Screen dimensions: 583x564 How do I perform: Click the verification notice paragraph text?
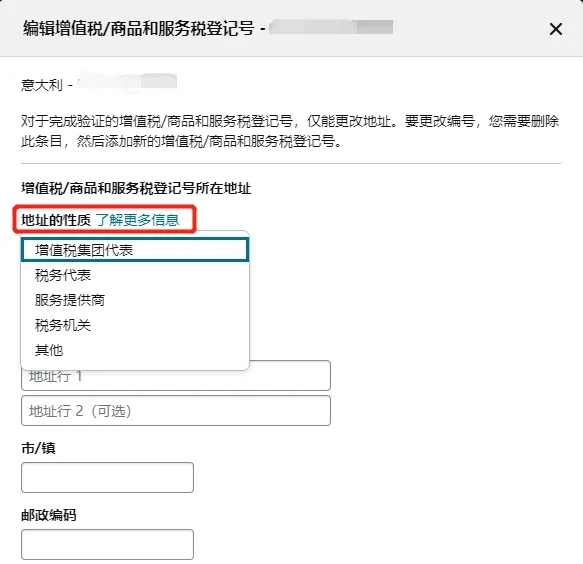(x=290, y=131)
